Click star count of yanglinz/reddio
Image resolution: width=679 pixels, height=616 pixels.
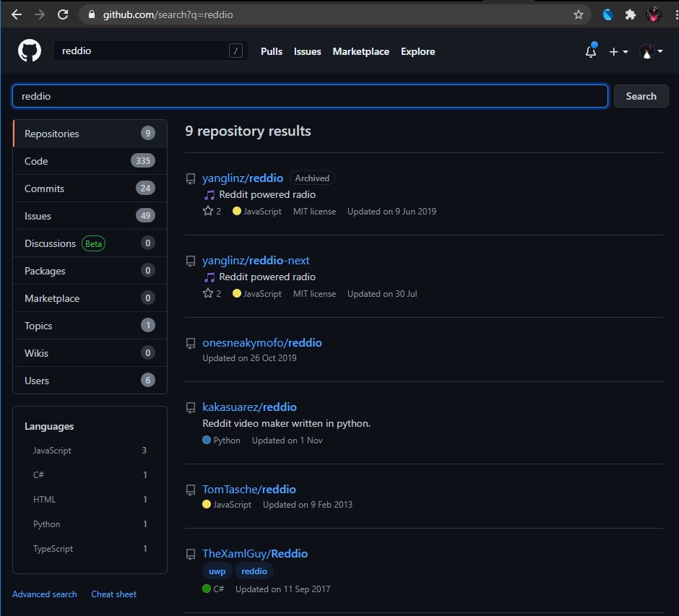point(212,211)
